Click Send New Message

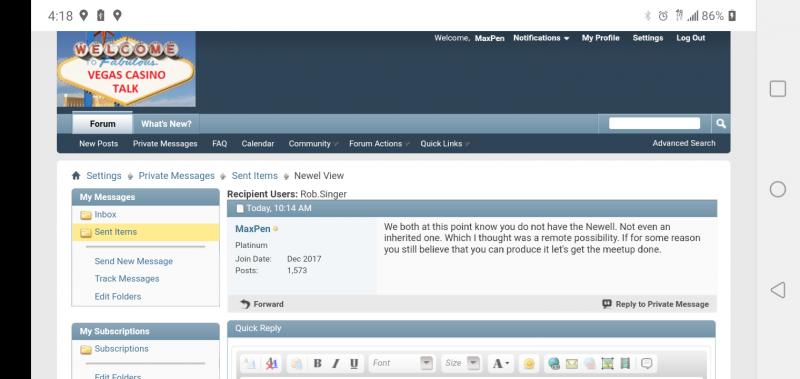tap(134, 261)
